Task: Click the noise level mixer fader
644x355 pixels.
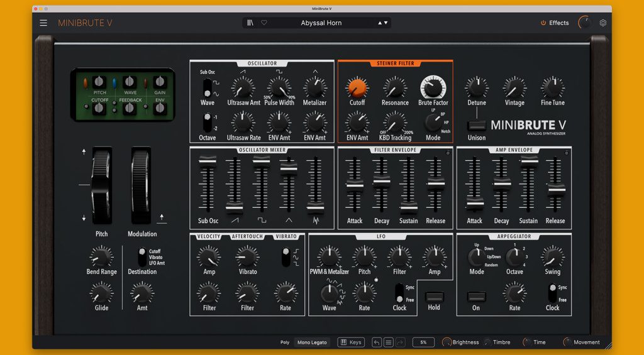Action: (x=315, y=208)
